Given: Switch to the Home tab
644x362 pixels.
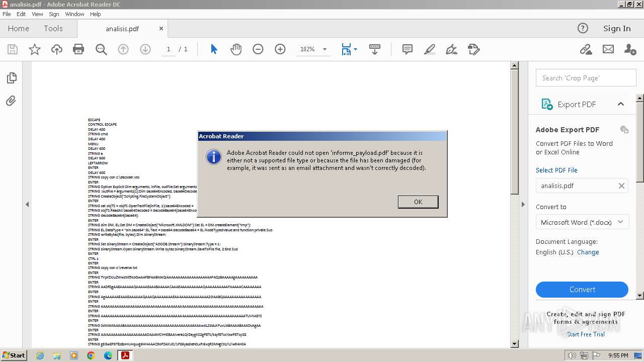Looking at the screenshot, I should click(x=19, y=29).
